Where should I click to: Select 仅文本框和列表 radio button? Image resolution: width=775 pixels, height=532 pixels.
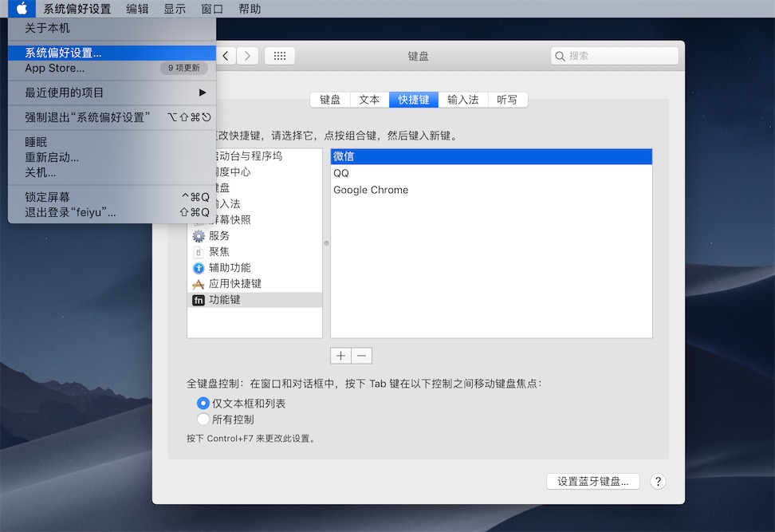(x=203, y=404)
